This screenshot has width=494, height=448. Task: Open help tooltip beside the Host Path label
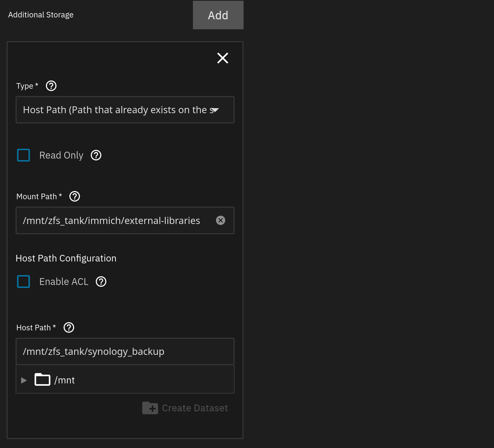click(x=69, y=328)
